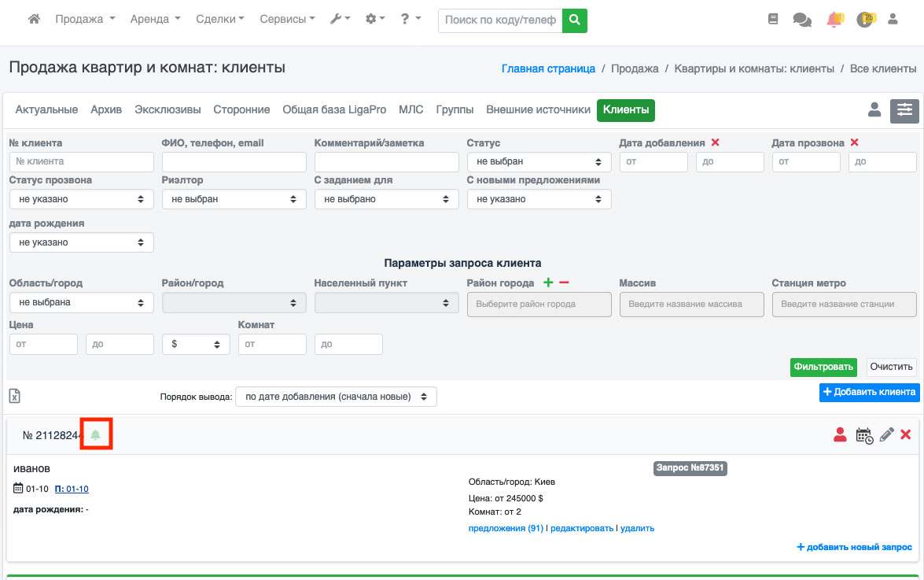924x580 pixels.
Task: Click the Фильтровать button
Action: pos(823,367)
